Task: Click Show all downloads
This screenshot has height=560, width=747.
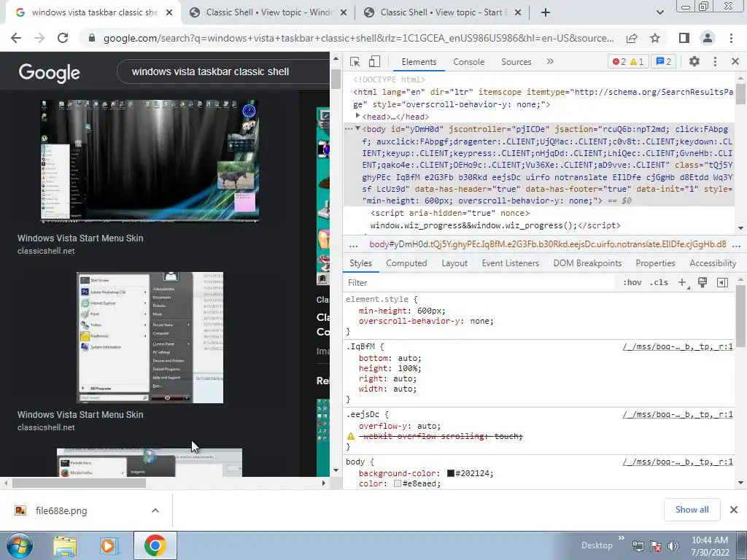Action: pos(692,510)
